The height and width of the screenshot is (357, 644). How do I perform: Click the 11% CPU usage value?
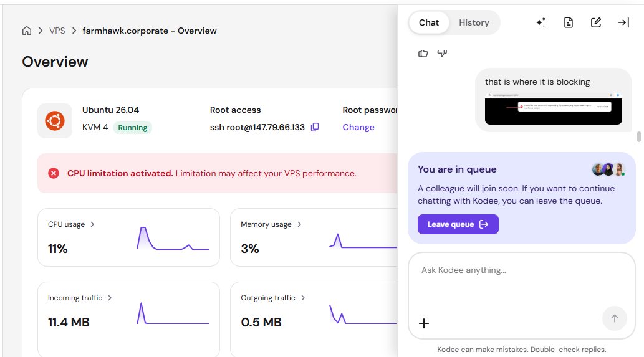pyautogui.click(x=58, y=249)
